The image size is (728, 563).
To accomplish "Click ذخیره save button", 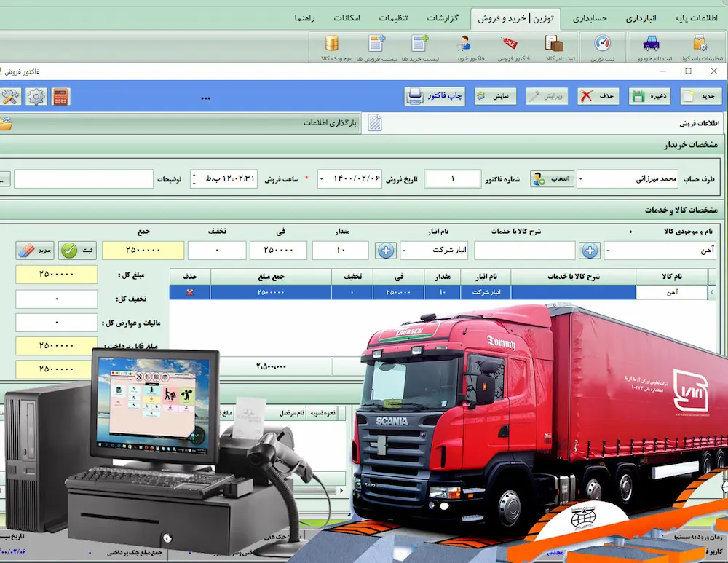I will (x=650, y=96).
